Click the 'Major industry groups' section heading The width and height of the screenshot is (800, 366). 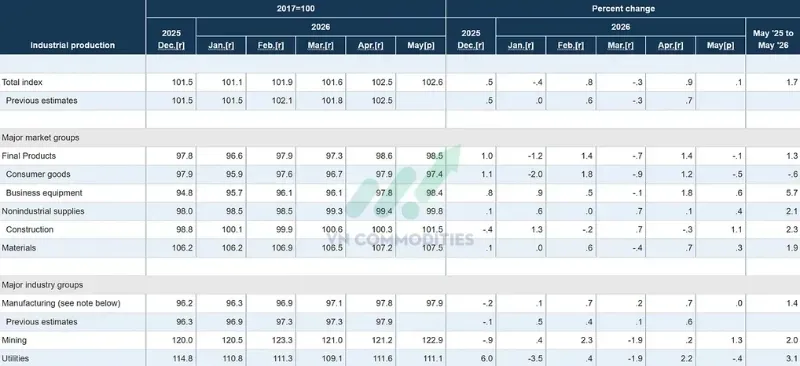pyautogui.click(x=42, y=285)
